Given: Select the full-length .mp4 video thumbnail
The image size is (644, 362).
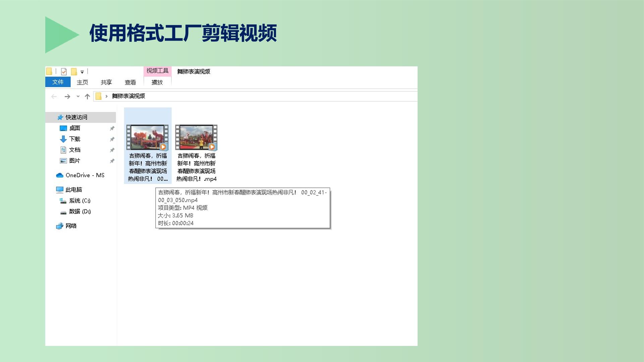Looking at the screenshot, I should [x=196, y=137].
